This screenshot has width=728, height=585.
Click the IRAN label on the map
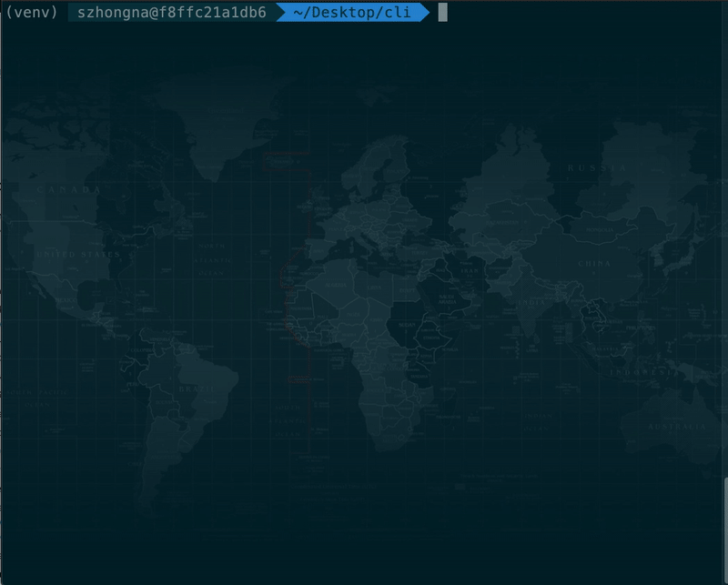tap(470, 271)
